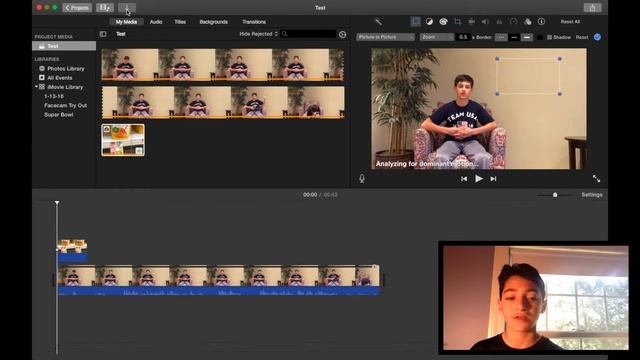Select the video overlay settings icon
Screen dimensions: 640x360
[416, 22]
